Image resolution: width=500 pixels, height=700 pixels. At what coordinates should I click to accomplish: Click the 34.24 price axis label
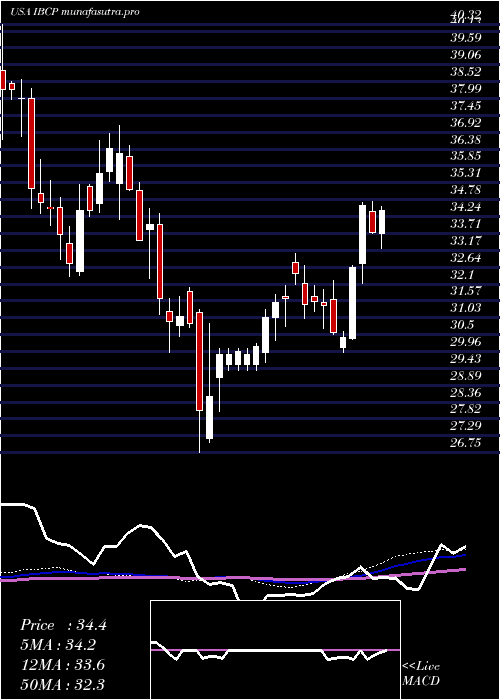tap(466, 207)
